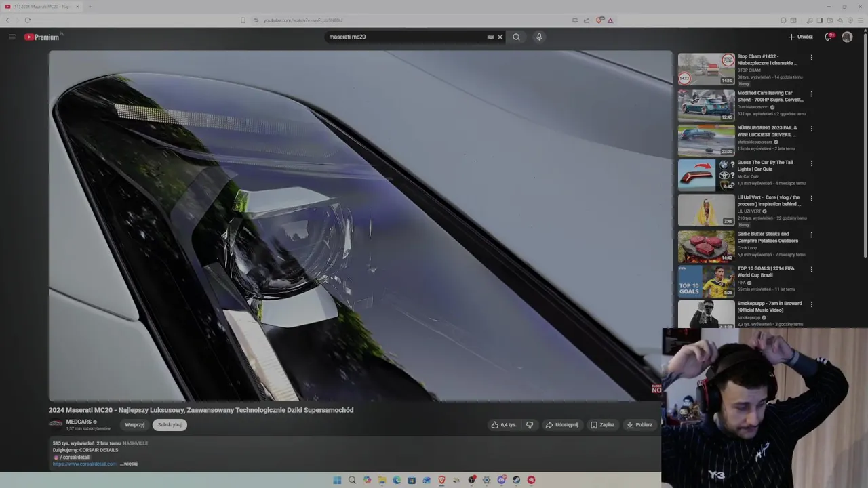Viewport: 868px width, 488px height.
Task: Open the notifications bell
Action: tap(827, 37)
